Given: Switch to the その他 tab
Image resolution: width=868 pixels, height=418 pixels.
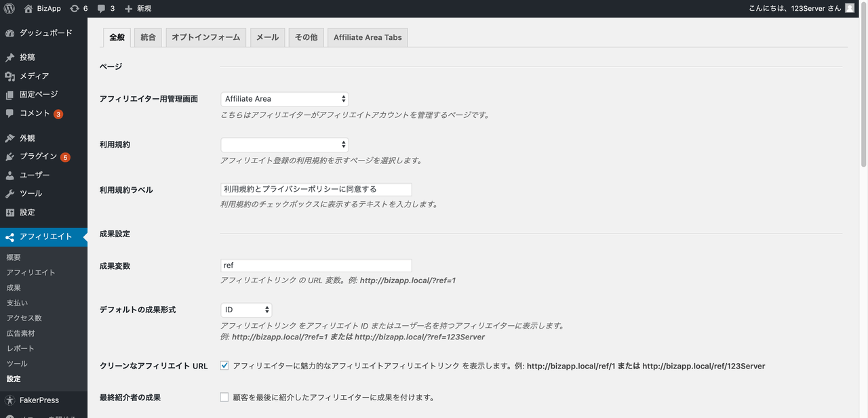Looking at the screenshot, I should (306, 37).
